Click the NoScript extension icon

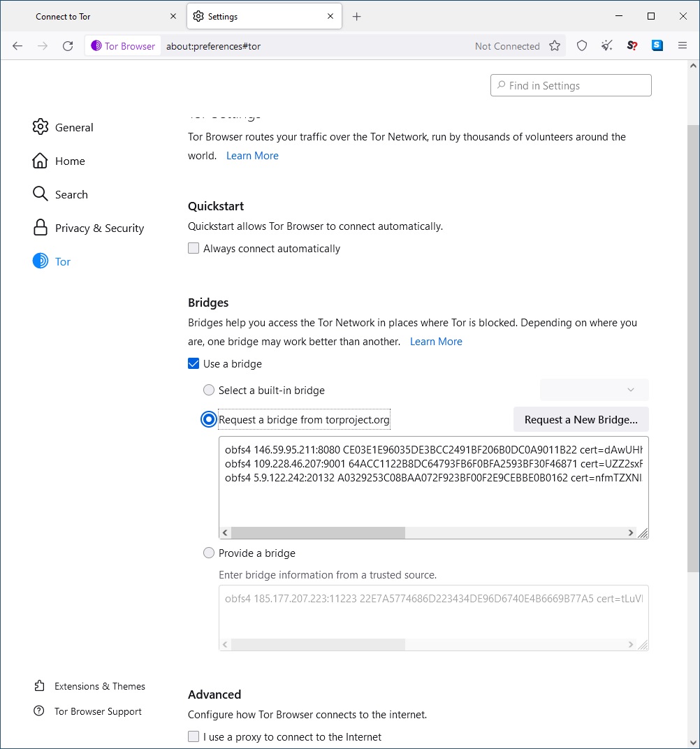pos(632,46)
